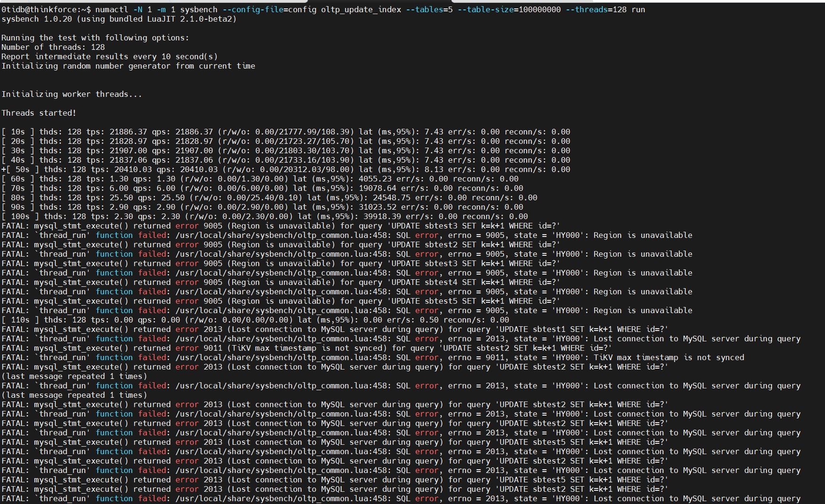The height and width of the screenshot is (504, 825).
Task: Click tps value 21886.37 in 10s row
Action: tap(128, 132)
